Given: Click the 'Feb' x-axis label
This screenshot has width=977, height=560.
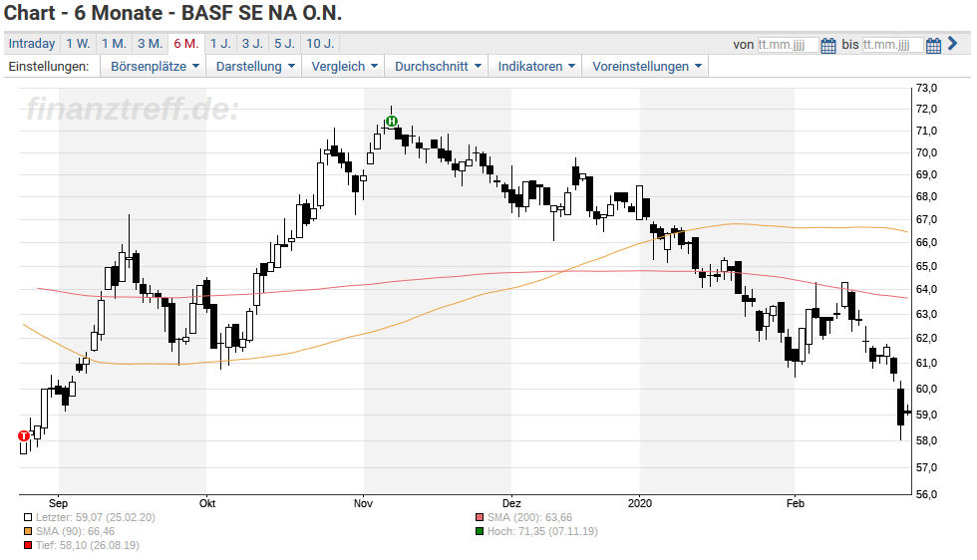Looking at the screenshot, I should [796, 503].
